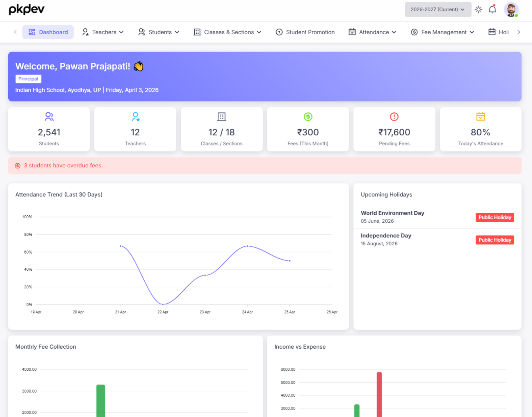The image size is (532, 417).
Task: Expand the Fee Management chevron
Action: coord(472,32)
